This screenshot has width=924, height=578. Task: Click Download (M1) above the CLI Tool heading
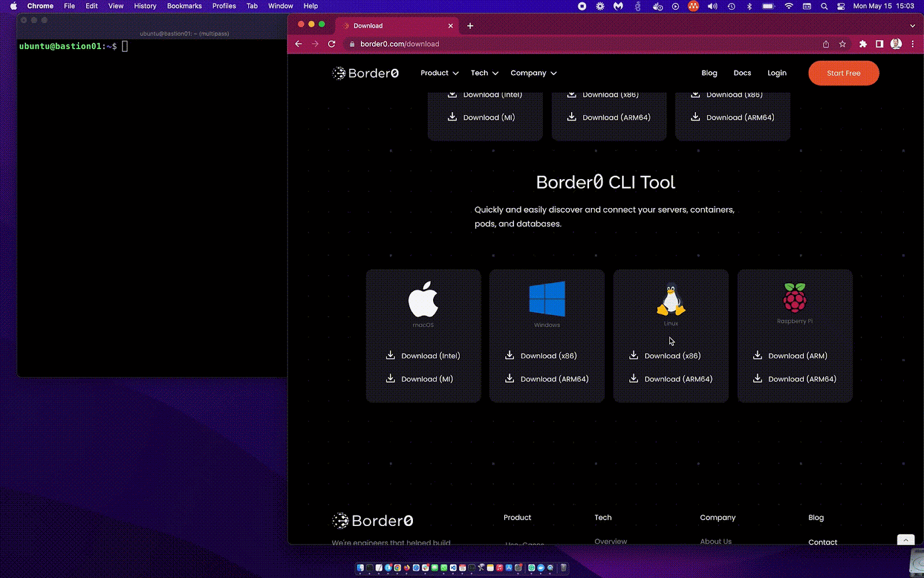coord(481,117)
